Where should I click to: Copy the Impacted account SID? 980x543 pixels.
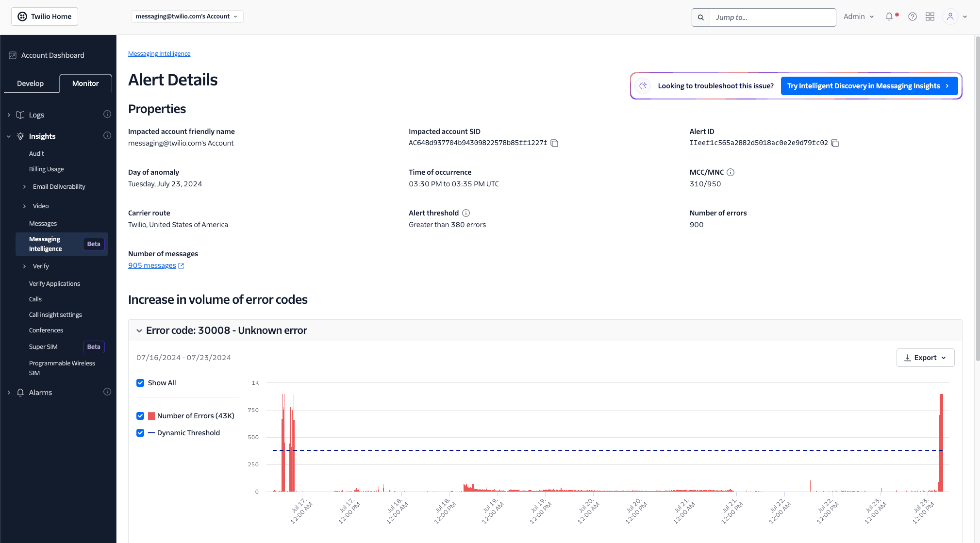click(555, 143)
